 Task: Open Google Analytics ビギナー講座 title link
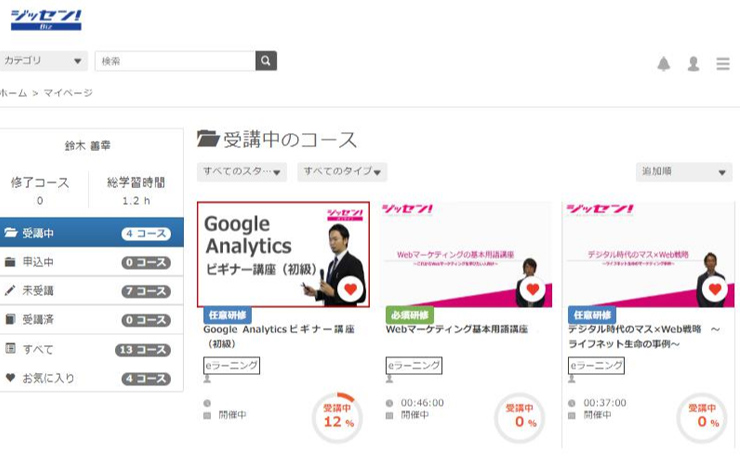279,336
